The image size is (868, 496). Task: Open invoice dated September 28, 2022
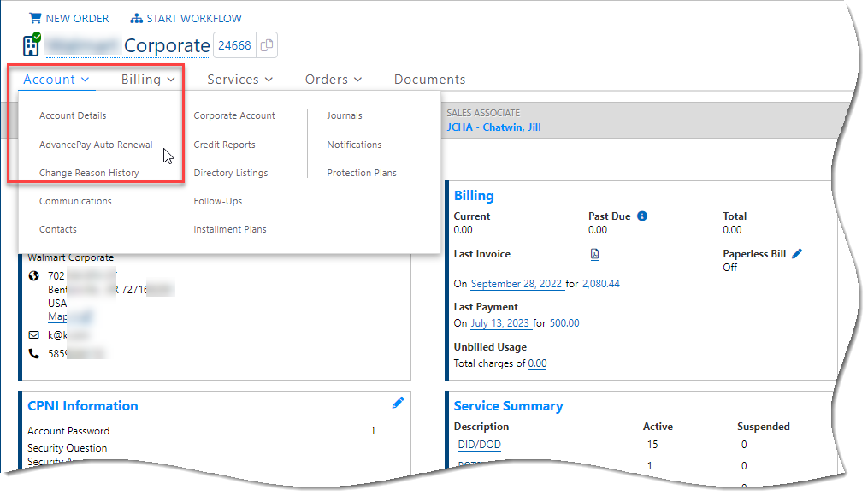tap(517, 283)
